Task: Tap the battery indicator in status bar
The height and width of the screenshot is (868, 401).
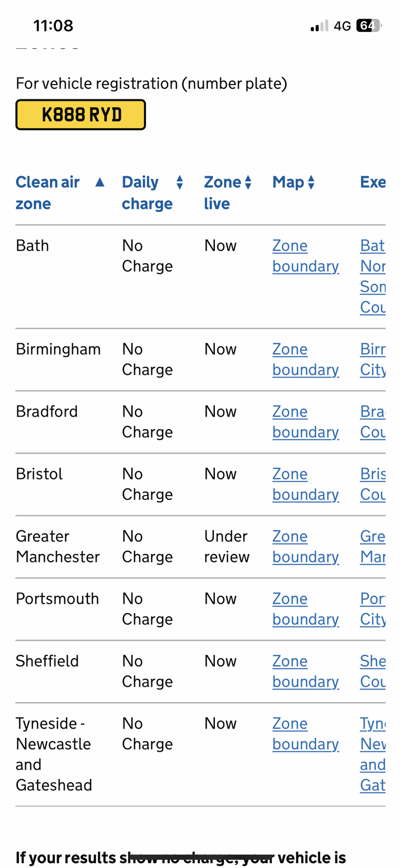Action: (x=369, y=25)
